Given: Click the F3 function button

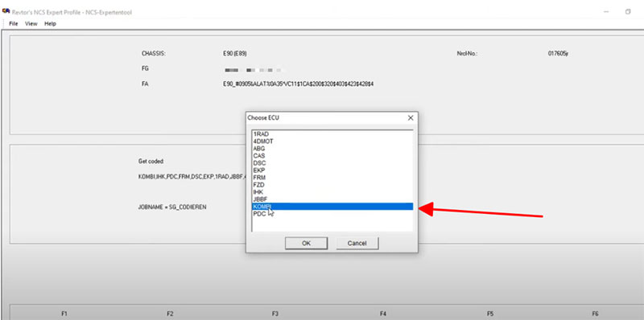Looking at the screenshot, I should coord(275,314).
